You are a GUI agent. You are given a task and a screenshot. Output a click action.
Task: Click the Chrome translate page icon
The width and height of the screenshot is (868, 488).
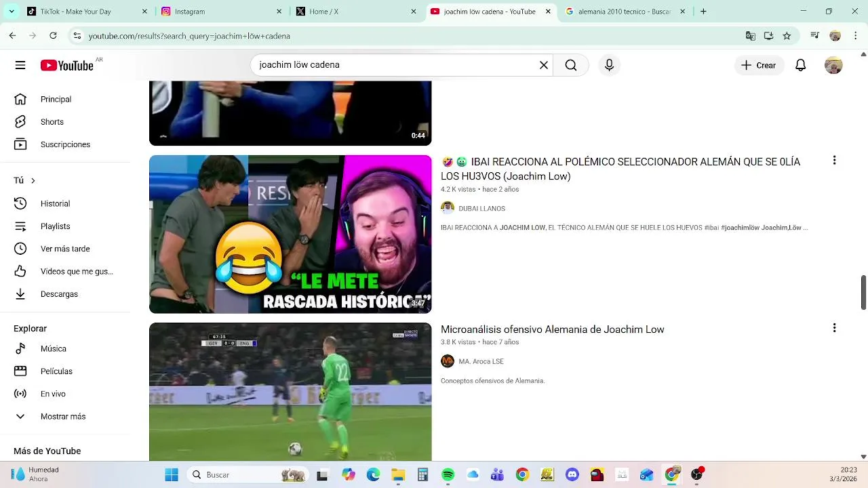(750, 36)
